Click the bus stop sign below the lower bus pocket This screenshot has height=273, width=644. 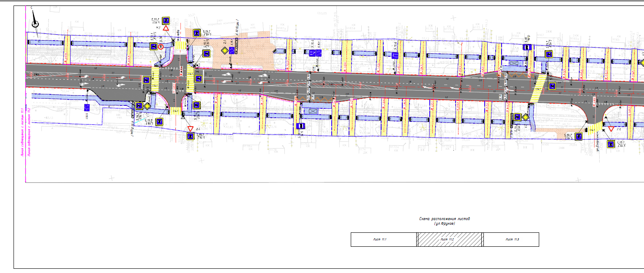point(300,126)
